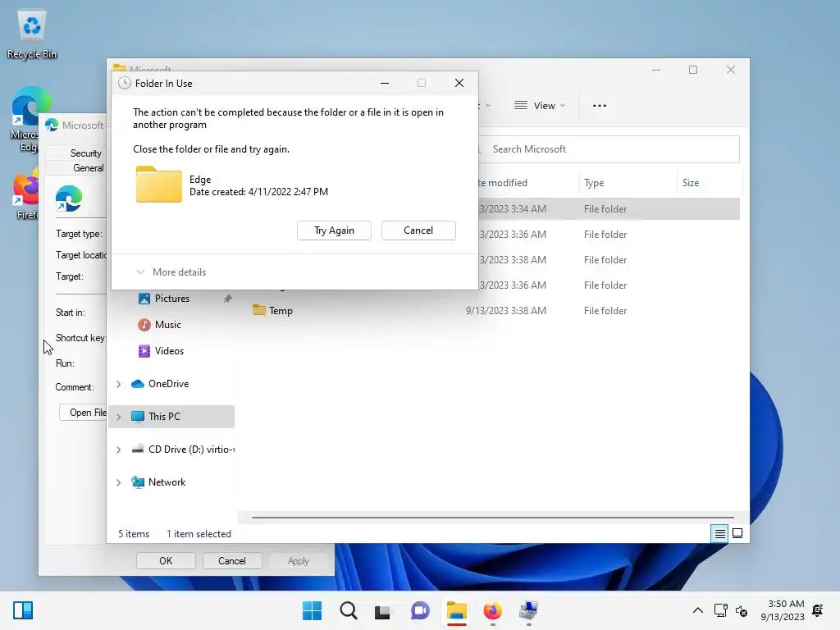
Task: Open Music in the navigation pane
Action: coord(167,325)
